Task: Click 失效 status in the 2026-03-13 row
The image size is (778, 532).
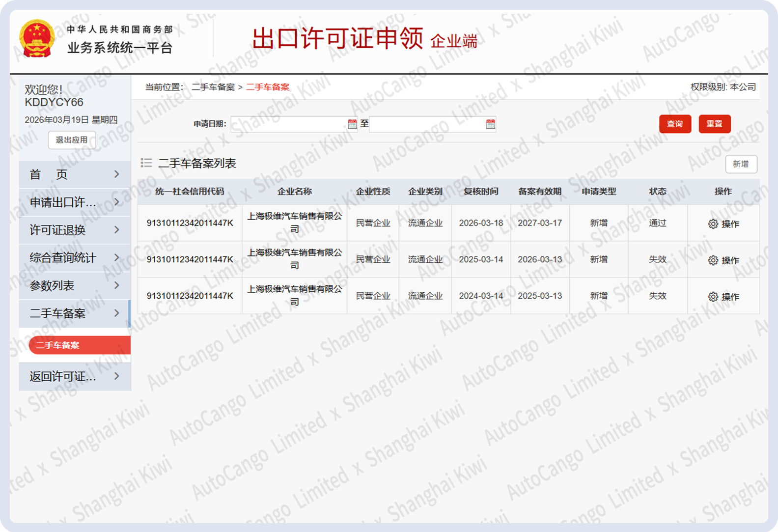Action: coord(658,259)
